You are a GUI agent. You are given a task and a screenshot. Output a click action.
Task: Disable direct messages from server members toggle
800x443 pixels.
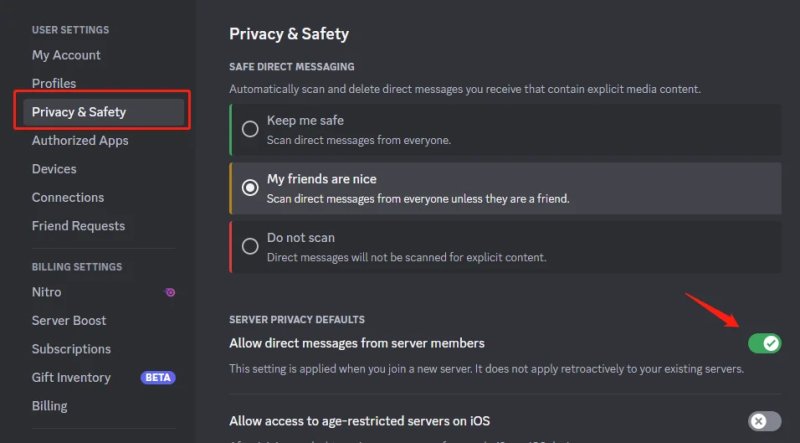[x=764, y=343]
